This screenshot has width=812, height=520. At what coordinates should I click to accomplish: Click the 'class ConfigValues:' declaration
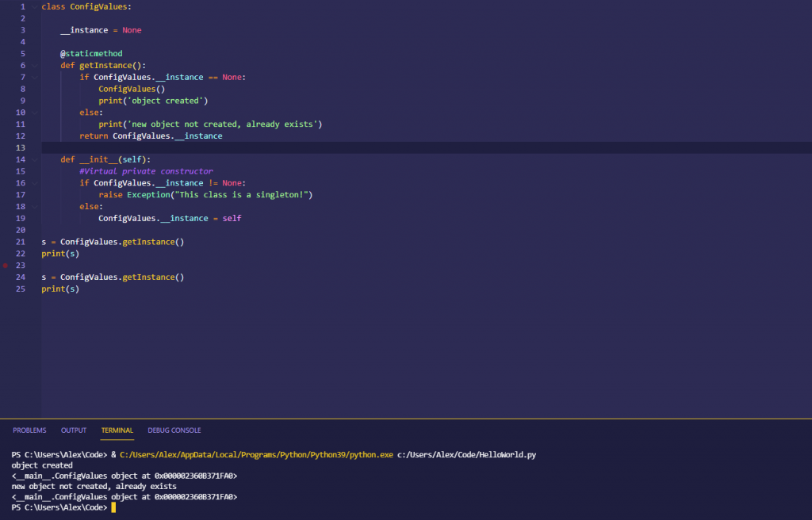86,6
